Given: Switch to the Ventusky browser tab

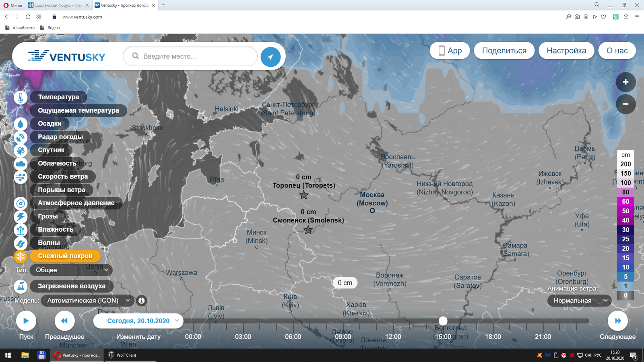Looking at the screenshot, I should pyautogui.click(x=125, y=5).
